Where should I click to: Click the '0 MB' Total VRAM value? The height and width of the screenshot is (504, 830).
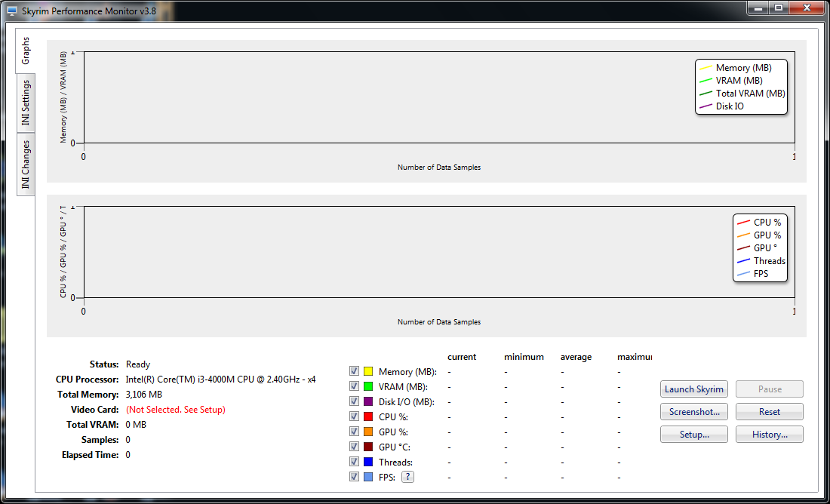(136, 425)
